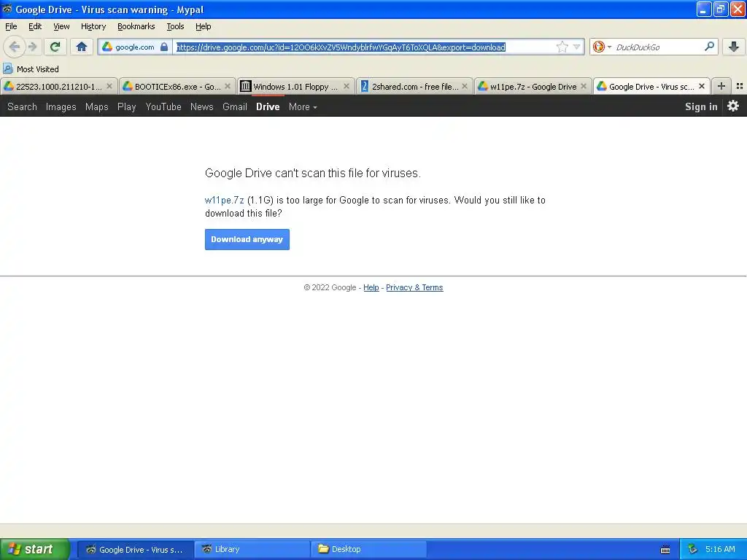The width and height of the screenshot is (747, 560).
Task: Go back to the previous page
Action: [x=14, y=47]
